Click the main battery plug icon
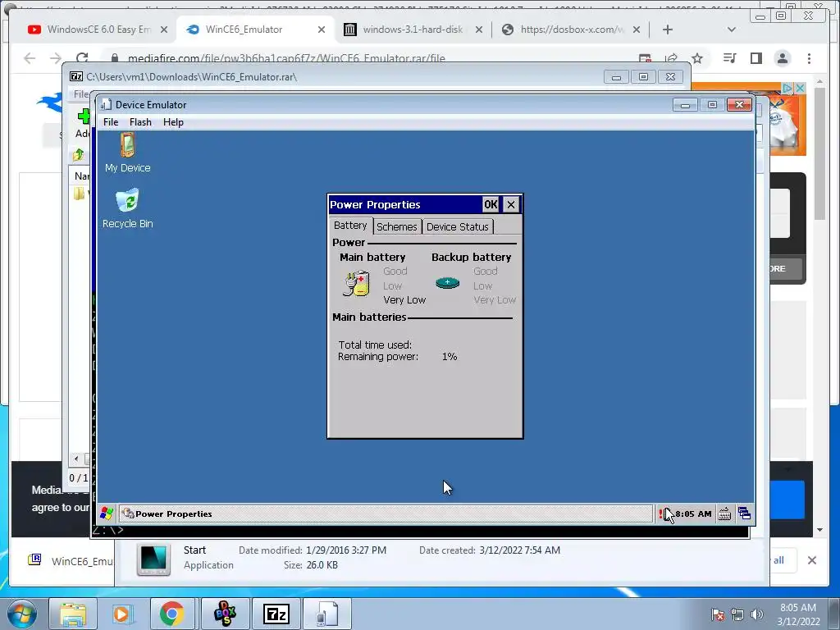Viewport: 840px width, 630px height. tap(356, 283)
